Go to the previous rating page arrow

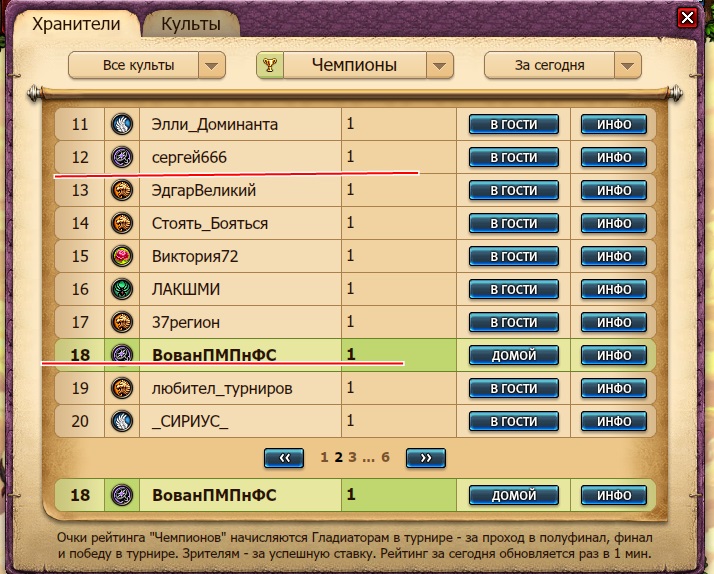pyautogui.click(x=284, y=457)
